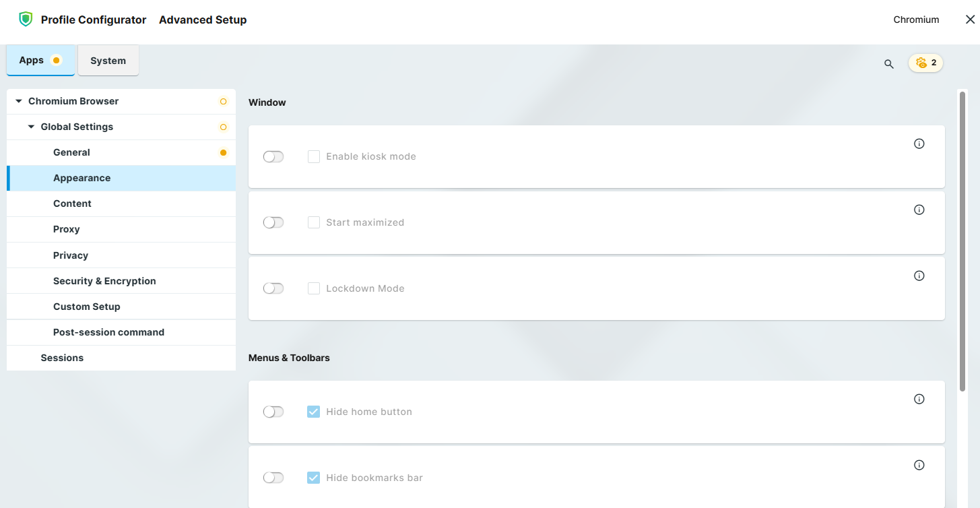980x508 pixels.
Task: Show info for Start maximized
Action: pyautogui.click(x=919, y=210)
